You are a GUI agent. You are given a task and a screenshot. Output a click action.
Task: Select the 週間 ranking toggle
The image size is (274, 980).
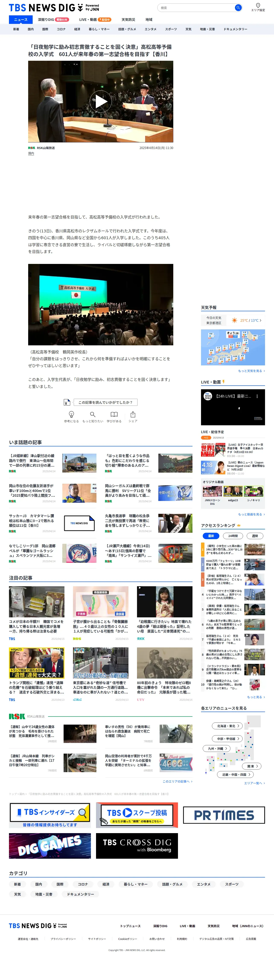(x=255, y=536)
